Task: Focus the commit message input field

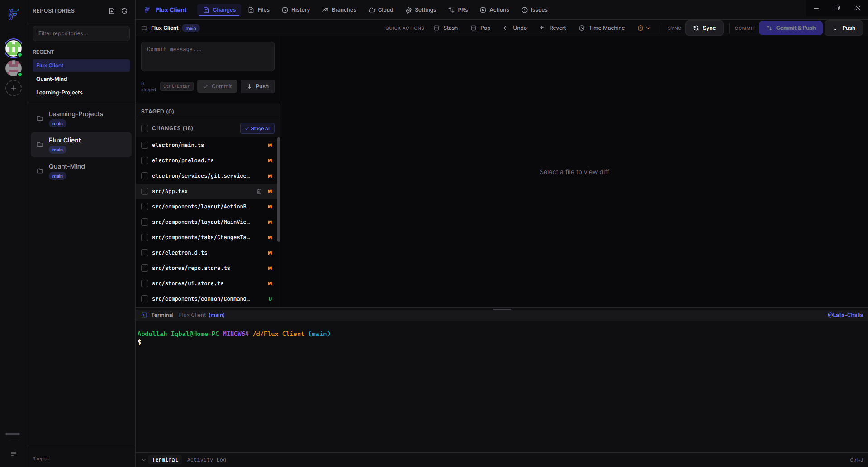Action: [x=208, y=56]
